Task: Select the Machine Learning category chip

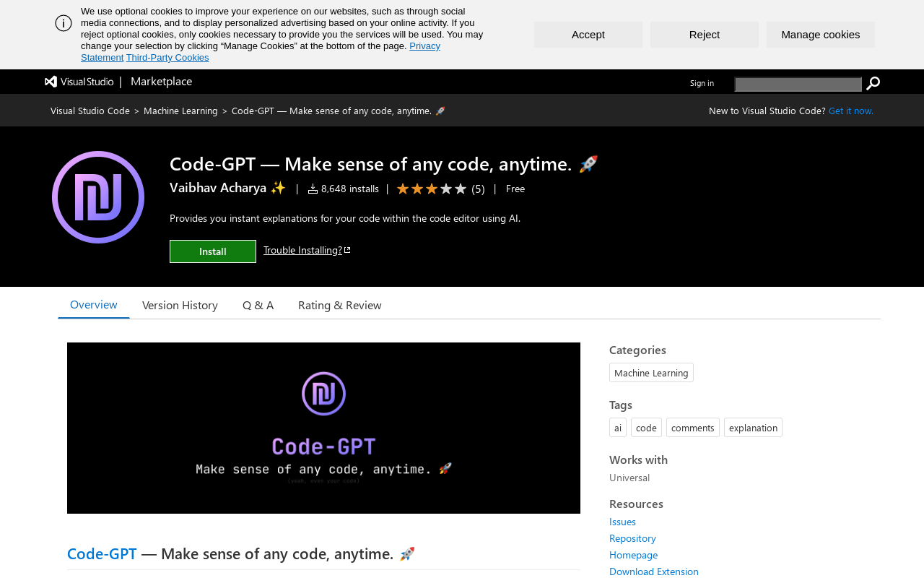Action: (x=651, y=373)
